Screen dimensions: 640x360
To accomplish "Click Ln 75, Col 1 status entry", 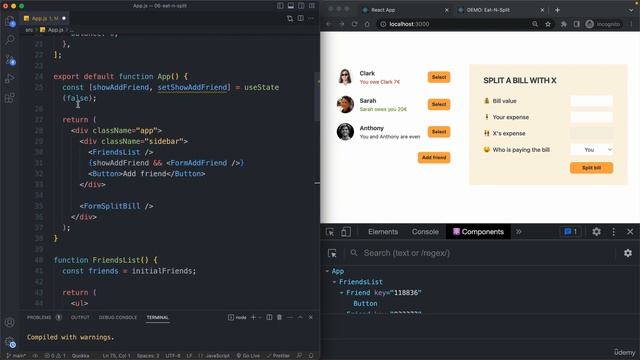I will coord(116,356).
